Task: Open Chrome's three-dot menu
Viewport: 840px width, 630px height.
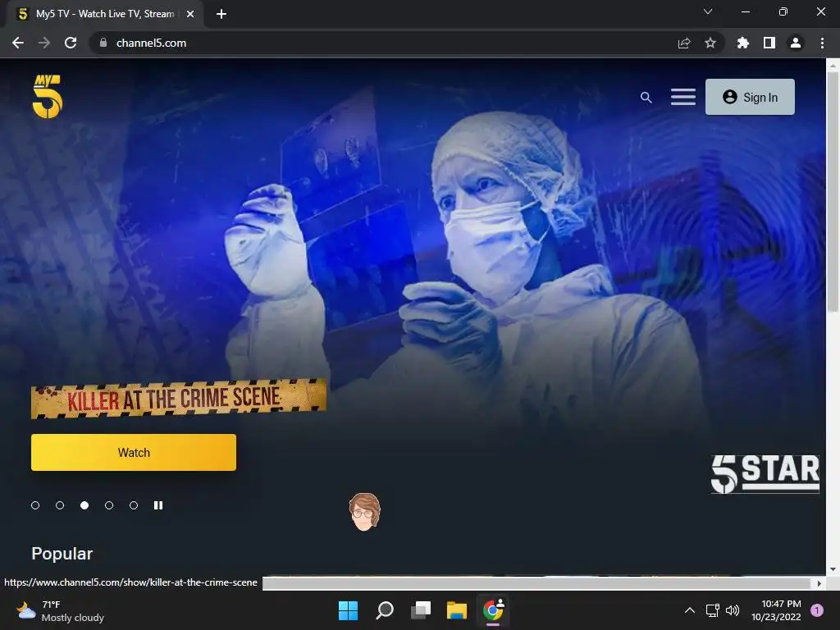Action: pos(822,43)
